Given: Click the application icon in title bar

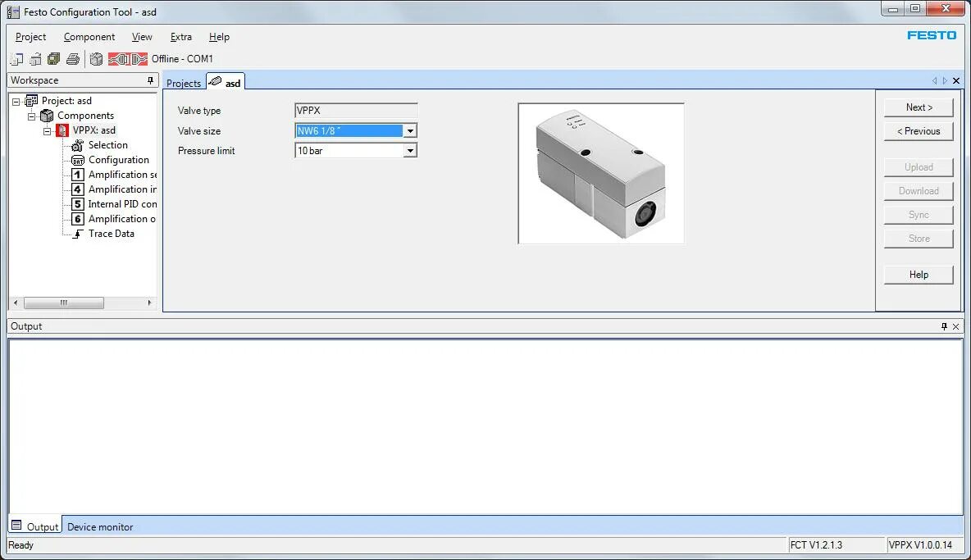Looking at the screenshot, I should [x=13, y=11].
